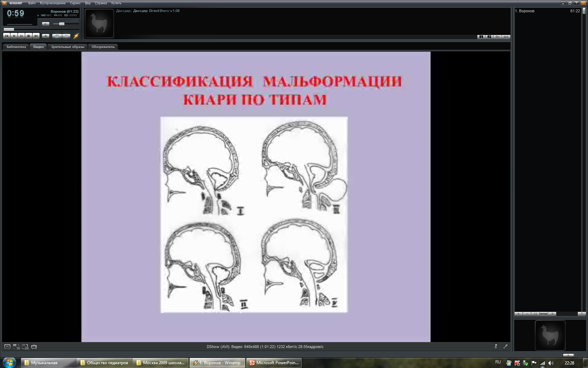Click the DShow video status text
588x368 pixels.
(265, 347)
